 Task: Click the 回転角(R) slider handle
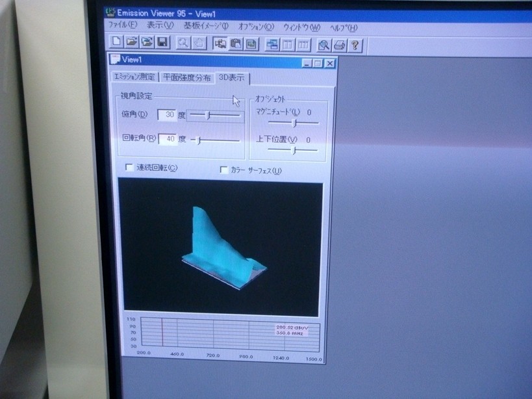199,140
